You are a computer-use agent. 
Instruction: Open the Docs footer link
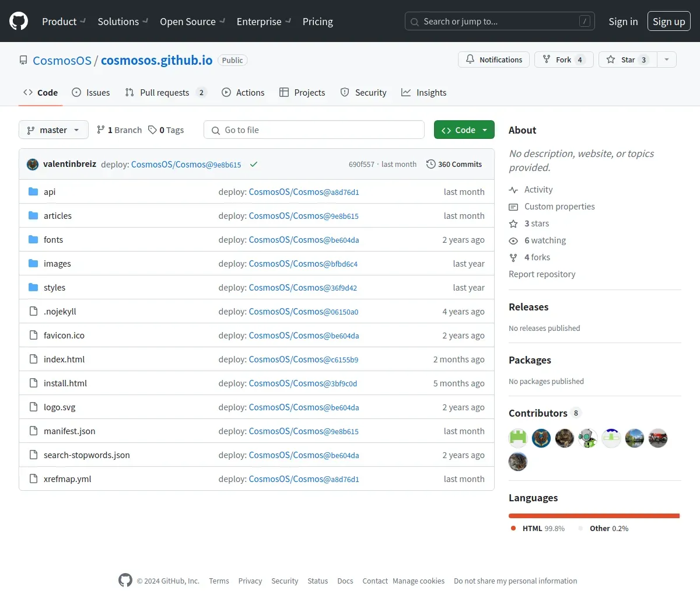(x=345, y=581)
